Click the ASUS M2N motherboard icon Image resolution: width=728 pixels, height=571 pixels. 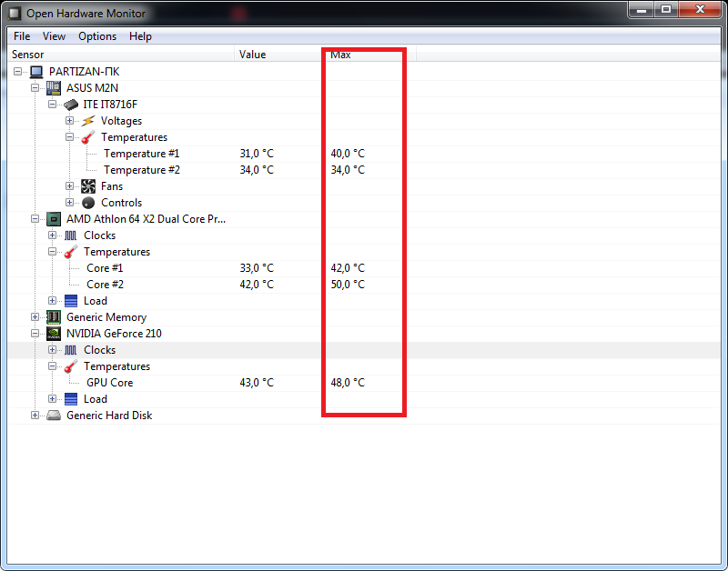coord(54,87)
